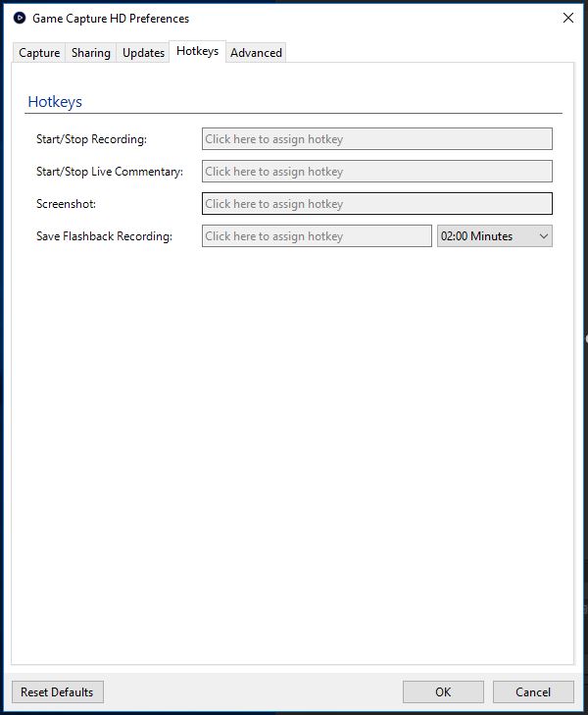This screenshot has height=715, width=588.
Task: Set the Save Flashback Recording hotkey field
Action: click(316, 236)
